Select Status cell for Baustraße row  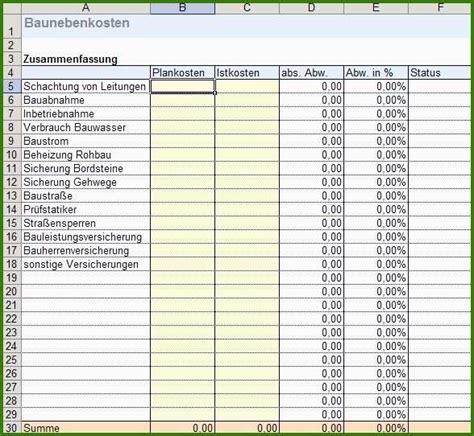pos(440,196)
